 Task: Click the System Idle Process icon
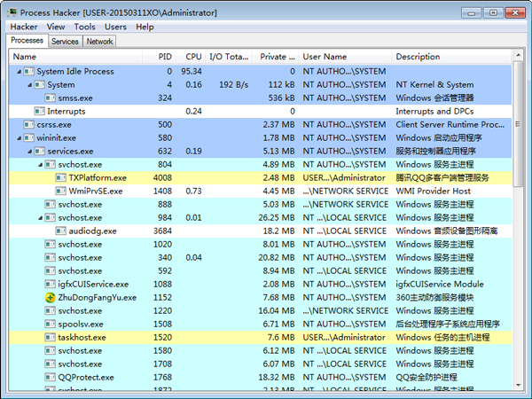[29, 71]
